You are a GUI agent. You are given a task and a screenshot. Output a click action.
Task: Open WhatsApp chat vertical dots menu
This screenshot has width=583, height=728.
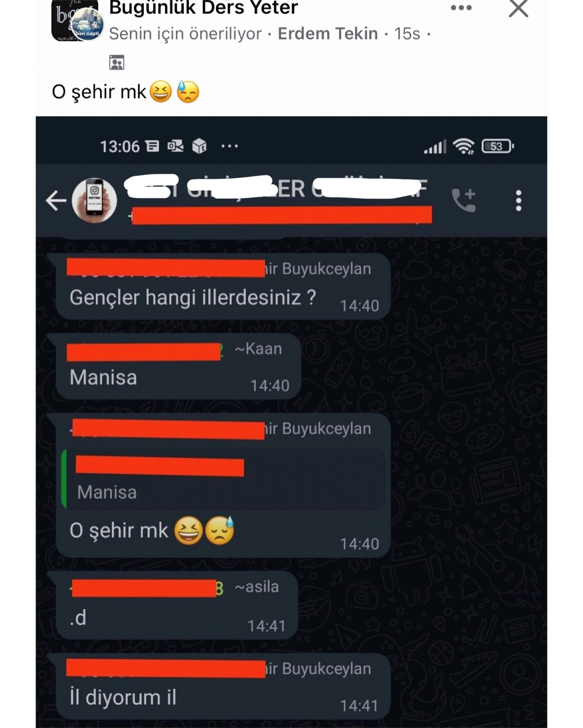519,200
